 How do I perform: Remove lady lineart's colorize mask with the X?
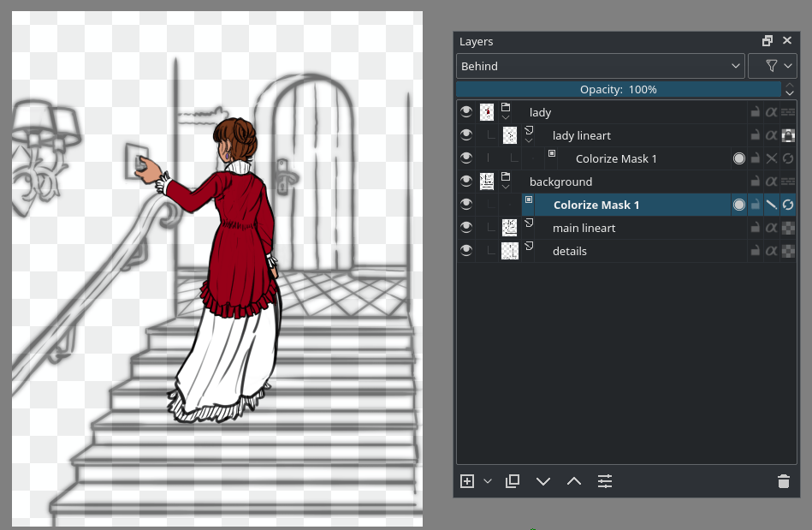(x=773, y=158)
